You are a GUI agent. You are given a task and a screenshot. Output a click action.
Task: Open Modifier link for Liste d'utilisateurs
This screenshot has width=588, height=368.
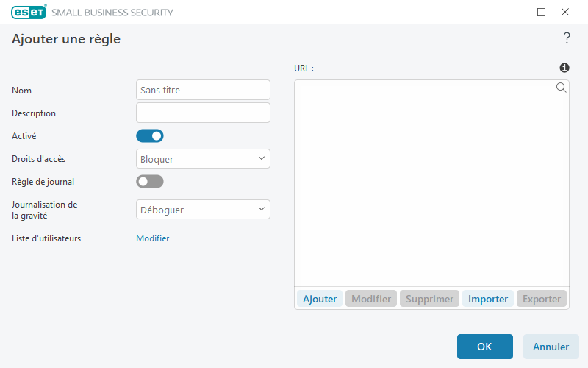153,238
